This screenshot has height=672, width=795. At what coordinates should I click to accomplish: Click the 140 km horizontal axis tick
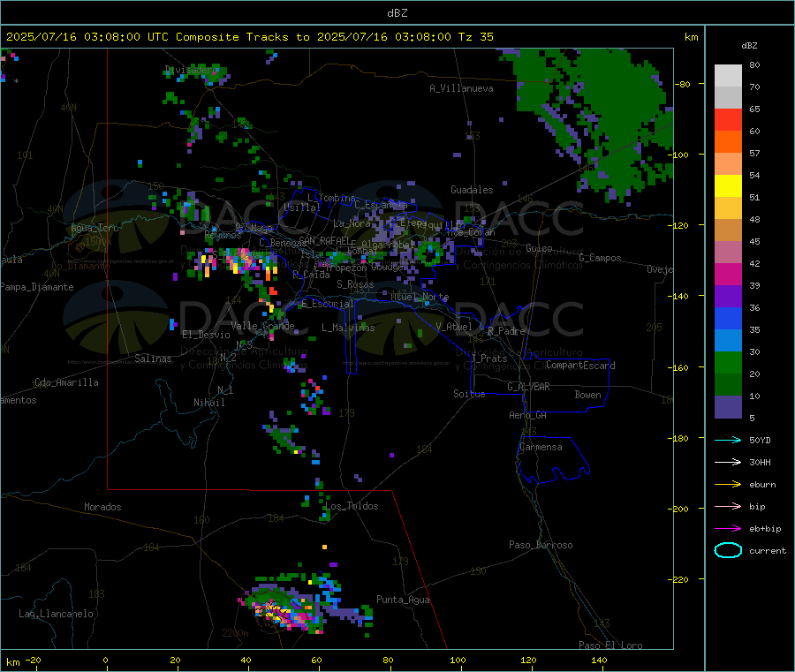599,660
